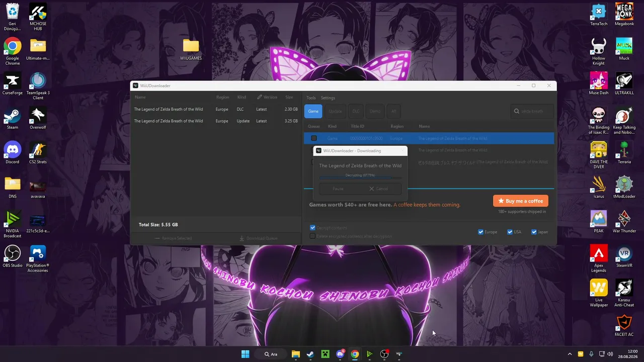Toggle the Japan region checkbox
Viewport: 644px width, 362px height.
coord(534,232)
